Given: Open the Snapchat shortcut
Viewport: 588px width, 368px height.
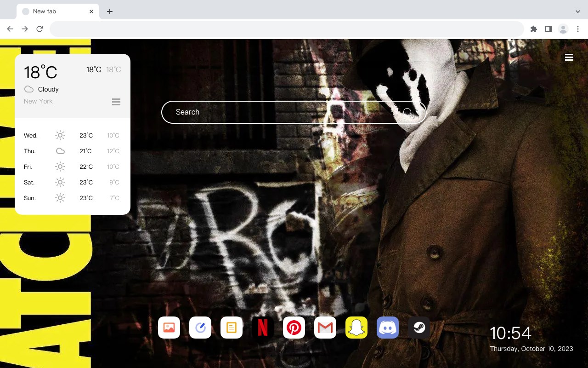Looking at the screenshot, I should click(x=356, y=328).
